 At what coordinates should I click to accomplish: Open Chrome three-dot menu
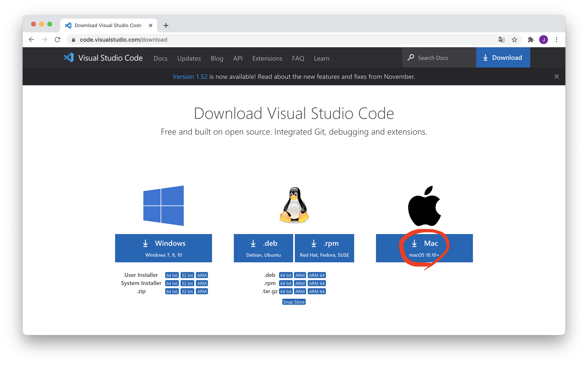point(556,40)
